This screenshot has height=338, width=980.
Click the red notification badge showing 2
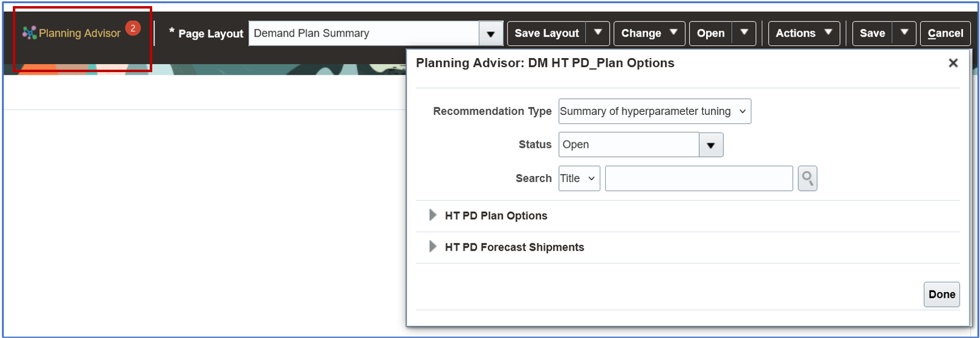[x=133, y=28]
